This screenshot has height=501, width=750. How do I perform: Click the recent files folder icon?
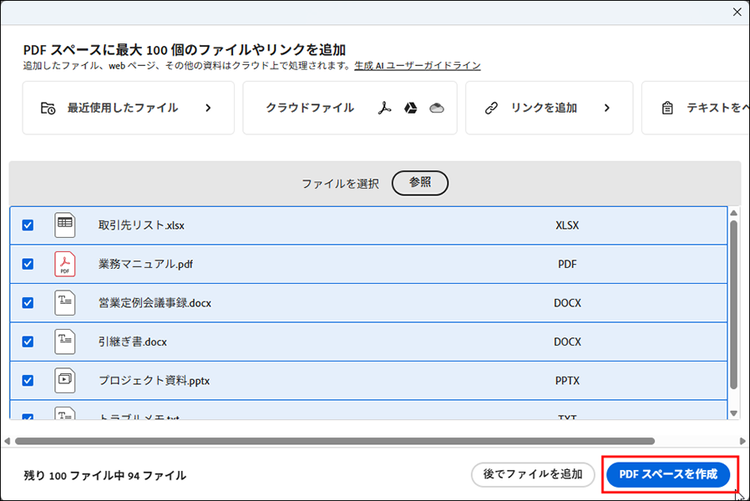point(47,108)
